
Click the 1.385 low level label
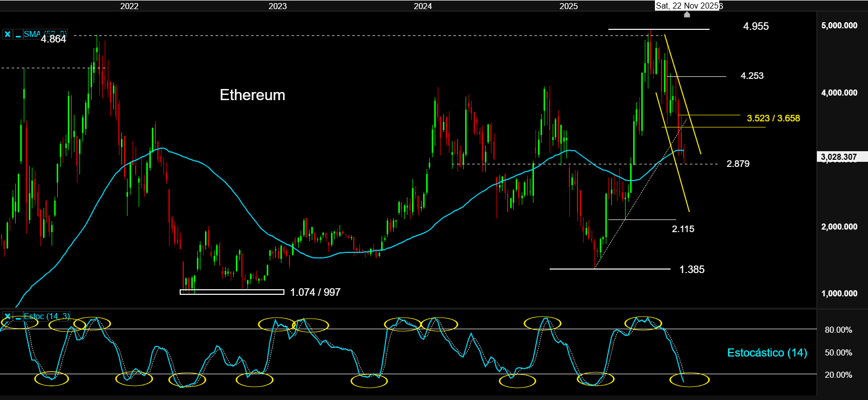click(692, 270)
